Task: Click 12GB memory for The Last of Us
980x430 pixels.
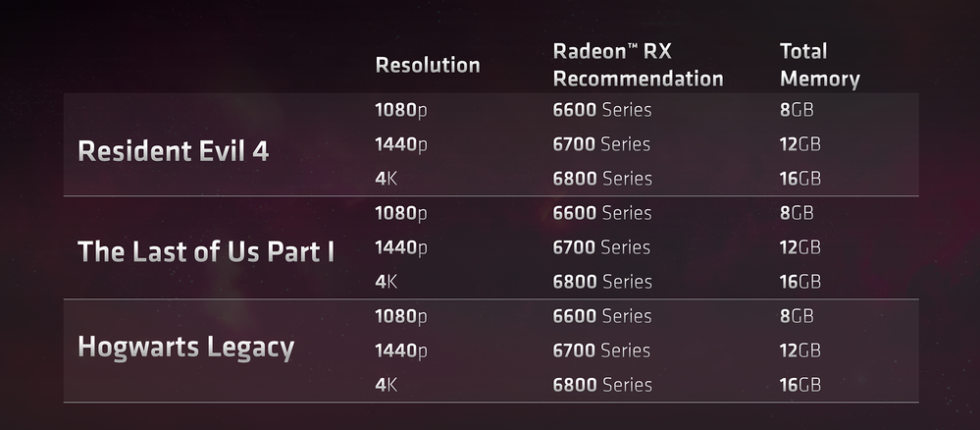Action: [799, 247]
